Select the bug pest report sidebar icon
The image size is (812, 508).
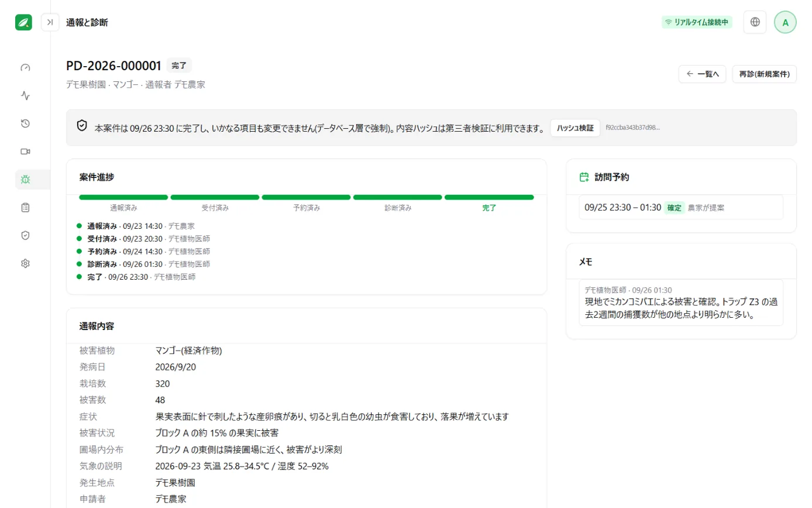25,179
